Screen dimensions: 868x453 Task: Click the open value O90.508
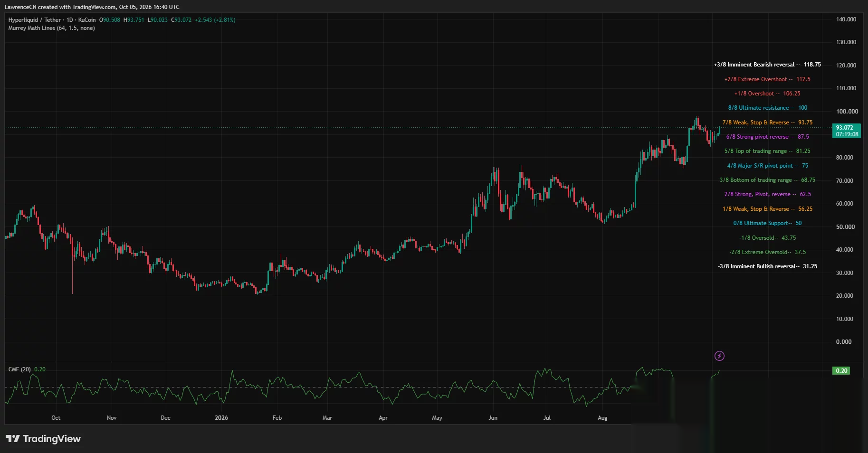point(110,20)
